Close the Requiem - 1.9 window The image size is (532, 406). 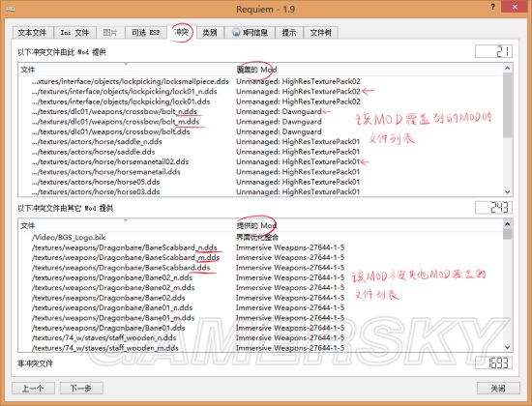click(x=515, y=7)
